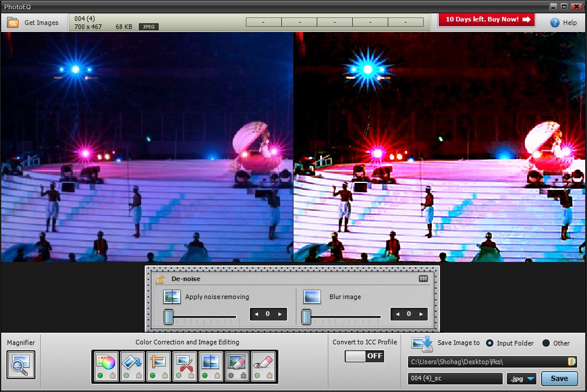This screenshot has width=587, height=392.
Task: Click the Apply noise removing icon
Action: (171, 297)
